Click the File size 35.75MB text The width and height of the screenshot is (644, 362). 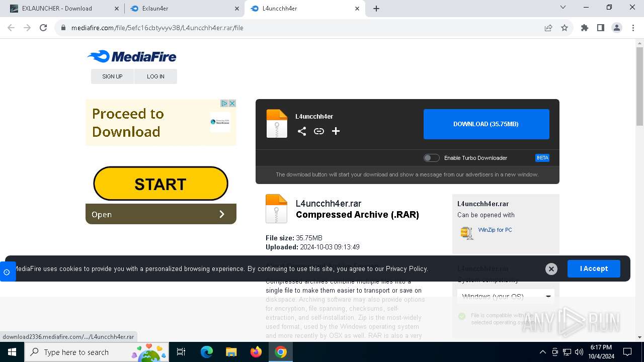click(x=294, y=238)
